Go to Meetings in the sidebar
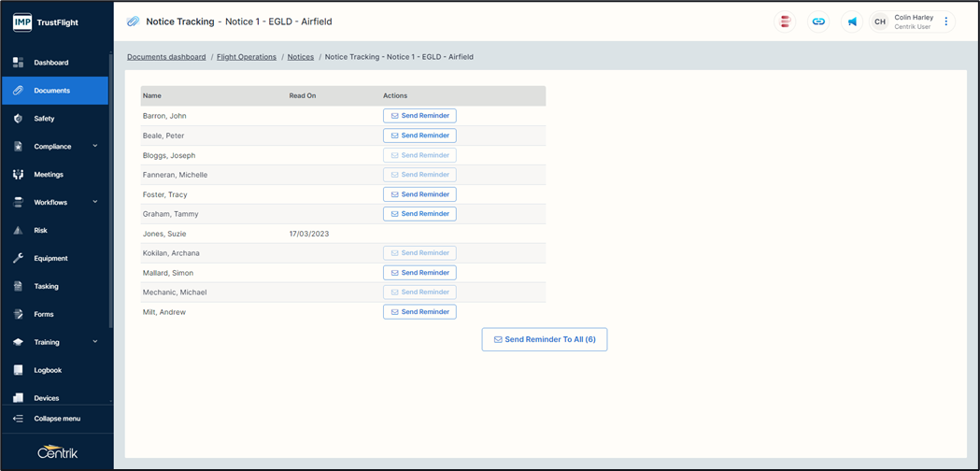The height and width of the screenshot is (471, 980). 49,175
